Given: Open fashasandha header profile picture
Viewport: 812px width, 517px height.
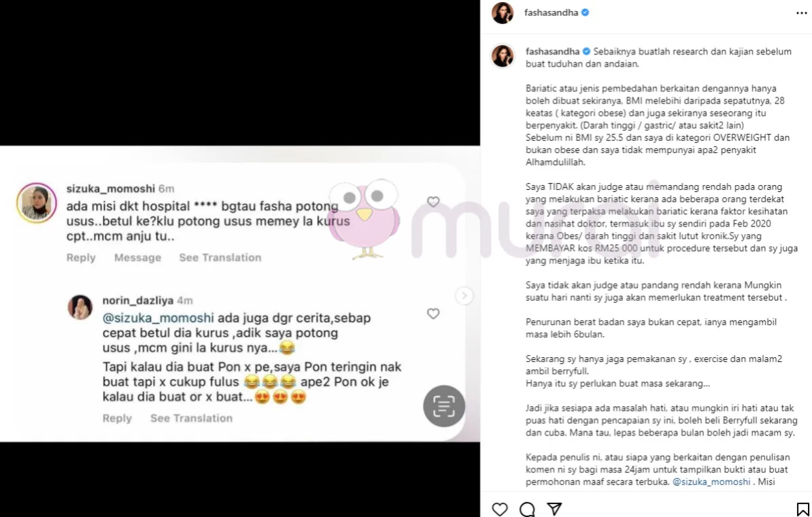Looking at the screenshot, I should pos(503,13).
